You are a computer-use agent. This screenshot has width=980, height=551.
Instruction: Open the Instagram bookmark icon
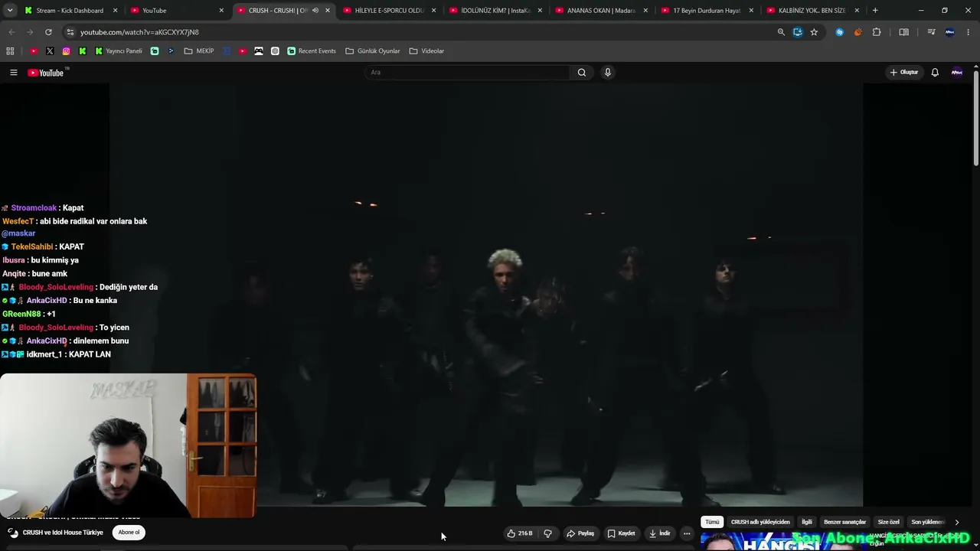point(67,51)
